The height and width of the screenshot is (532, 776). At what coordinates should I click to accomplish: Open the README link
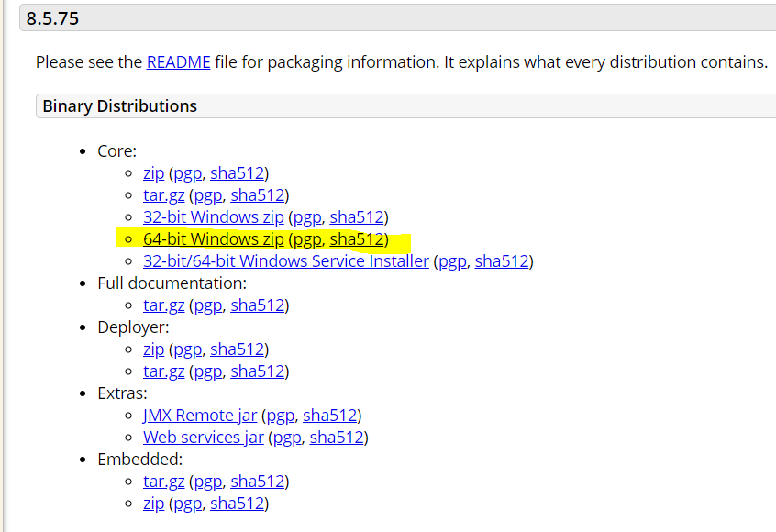coord(178,62)
